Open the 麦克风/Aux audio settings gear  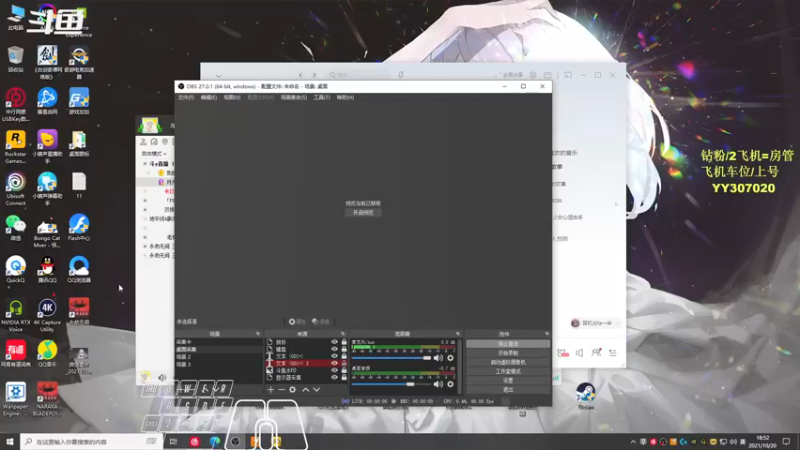click(450, 358)
